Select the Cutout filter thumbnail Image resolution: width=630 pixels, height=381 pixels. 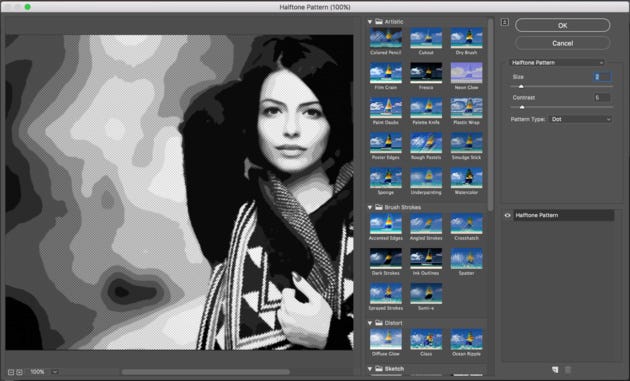coord(426,38)
